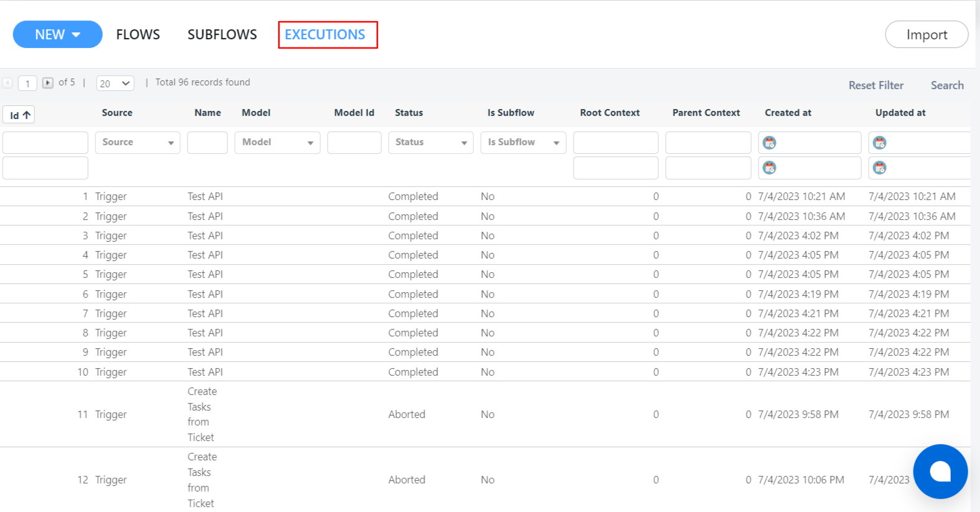The width and height of the screenshot is (980, 512).
Task: Click '7/4/2023 9:58 PM' created at cell
Action: 798,414
